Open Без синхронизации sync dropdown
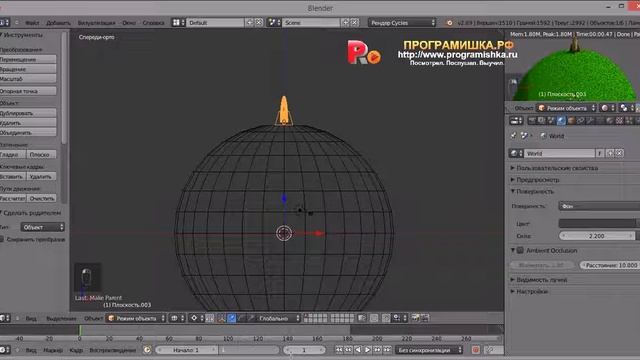The width and height of the screenshot is (640, 360). [x=429, y=350]
